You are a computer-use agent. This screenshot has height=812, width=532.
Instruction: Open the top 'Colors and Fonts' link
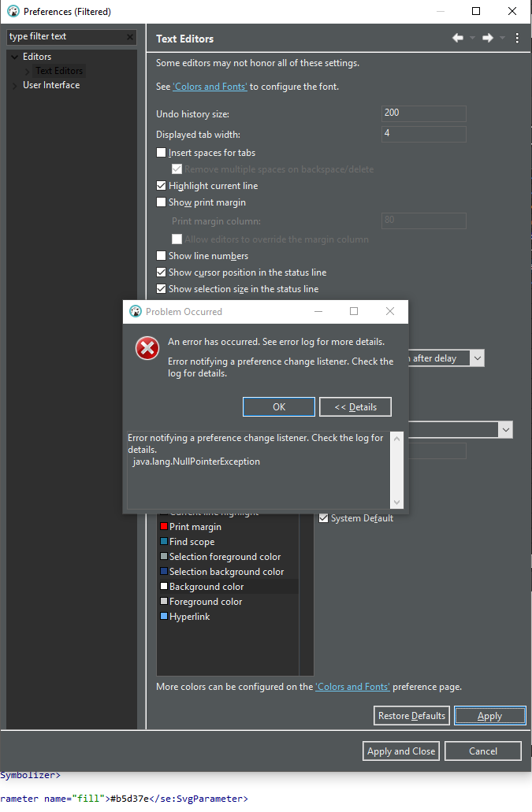(210, 87)
